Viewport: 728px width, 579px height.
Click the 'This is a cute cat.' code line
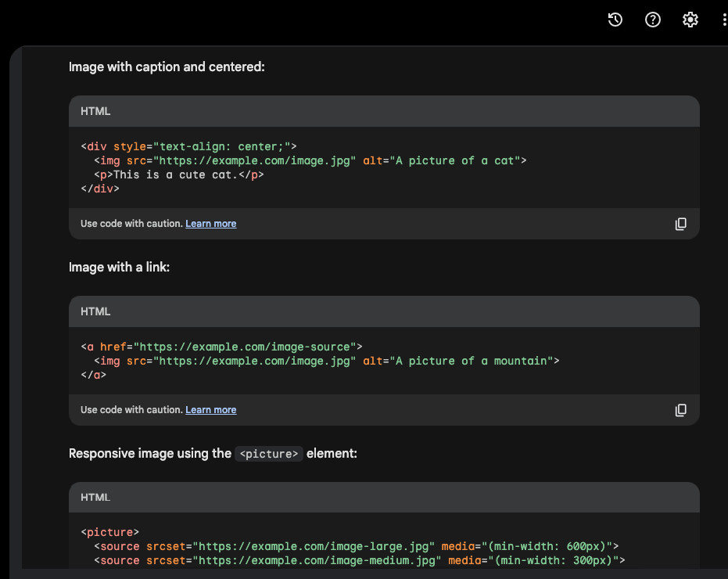point(178,174)
